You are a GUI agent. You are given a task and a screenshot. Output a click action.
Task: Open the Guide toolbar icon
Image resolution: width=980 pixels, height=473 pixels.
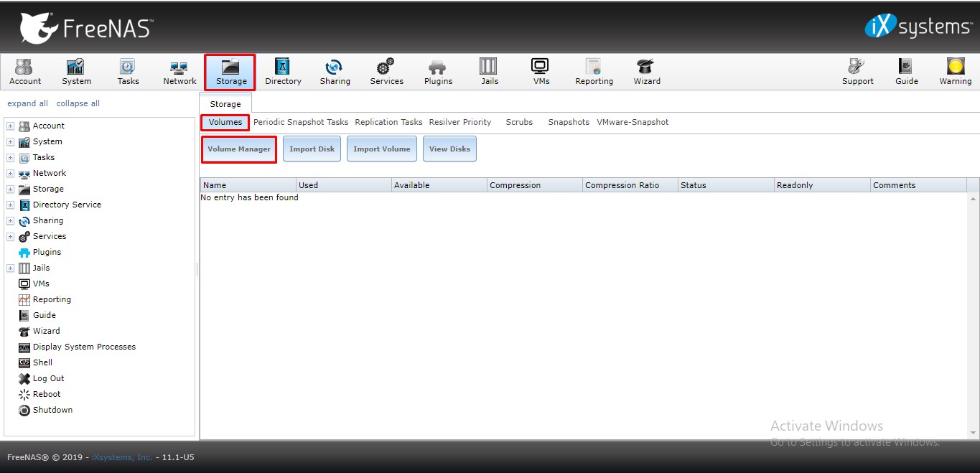pos(906,72)
